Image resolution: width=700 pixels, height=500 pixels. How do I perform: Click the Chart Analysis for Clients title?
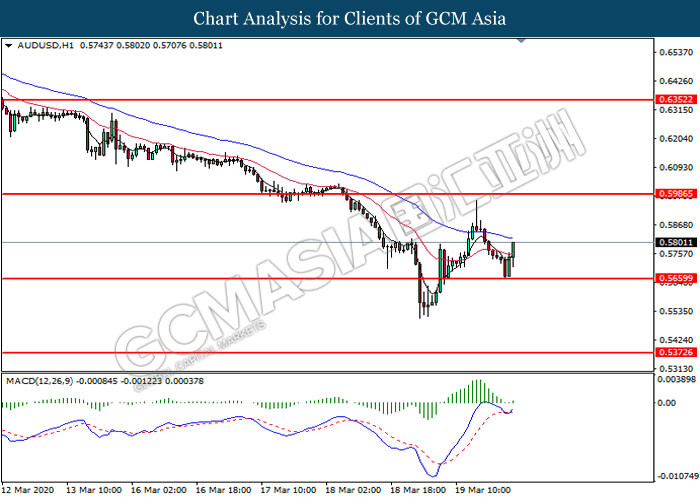click(x=350, y=19)
